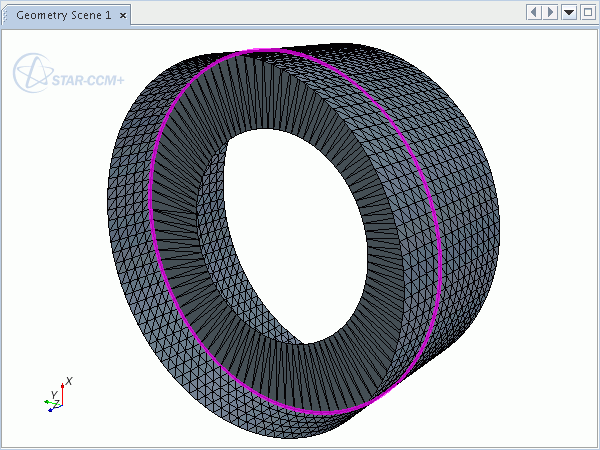Click the star emblem in the logo
The image size is (600, 450).
pyautogui.click(x=30, y=72)
